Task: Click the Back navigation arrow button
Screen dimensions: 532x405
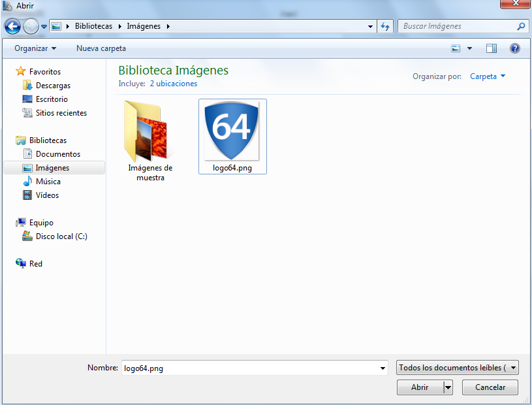Action: pyautogui.click(x=12, y=27)
